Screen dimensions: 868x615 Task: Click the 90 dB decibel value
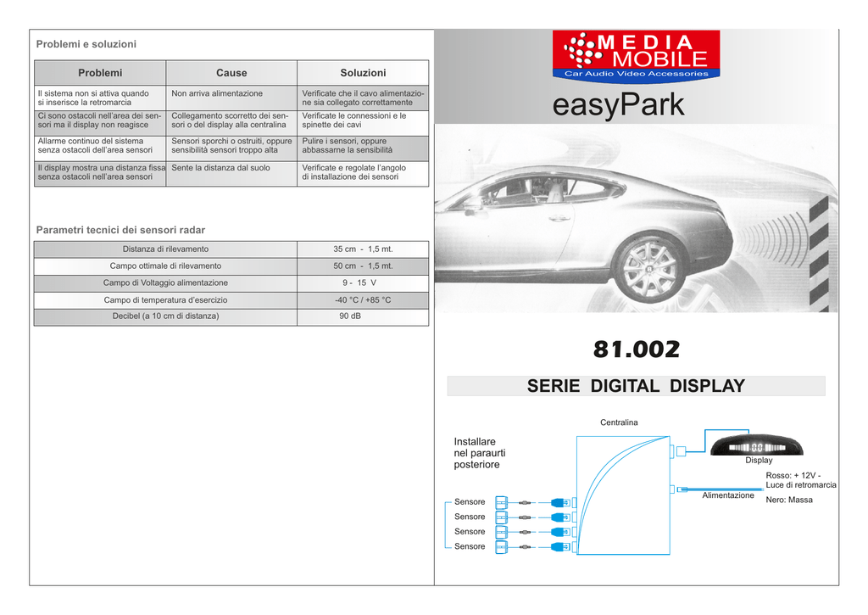pos(350,316)
